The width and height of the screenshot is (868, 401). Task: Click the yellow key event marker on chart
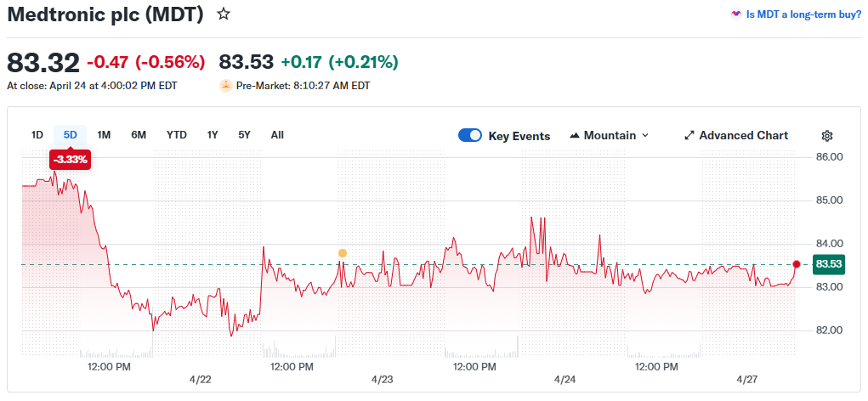pyautogui.click(x=343, y=253)
